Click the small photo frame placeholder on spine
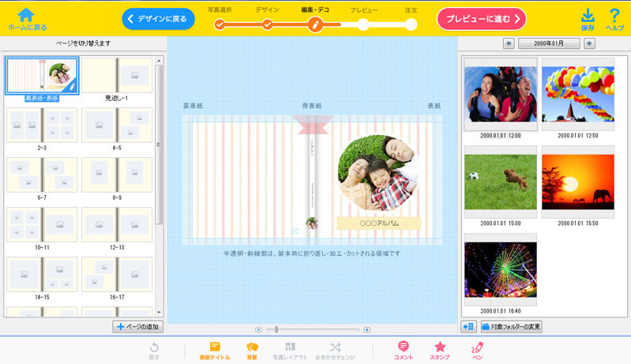Viewport: 631px width, 364px height. click(295, 231)
